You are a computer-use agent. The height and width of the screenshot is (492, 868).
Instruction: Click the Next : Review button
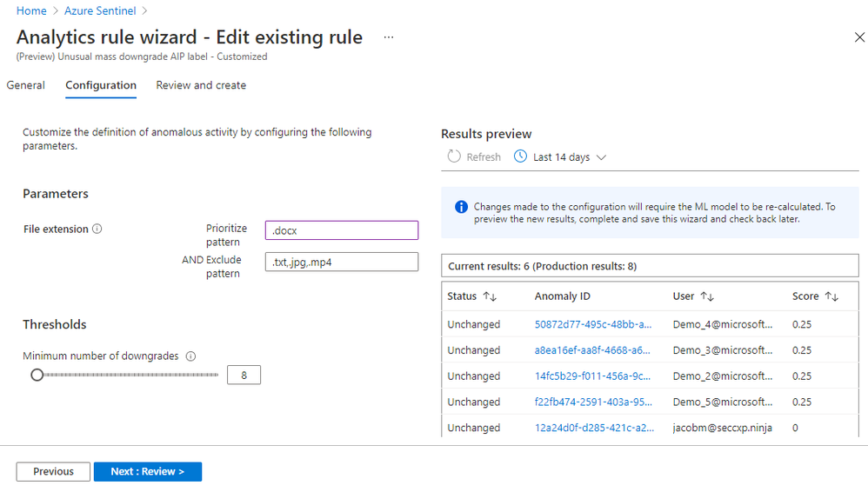tap(148, 471)
